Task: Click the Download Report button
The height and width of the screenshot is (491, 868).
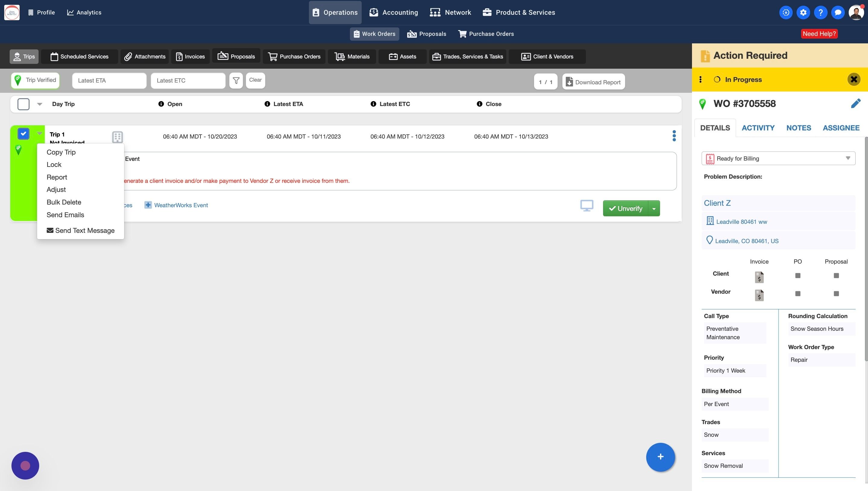Action: 593,82
